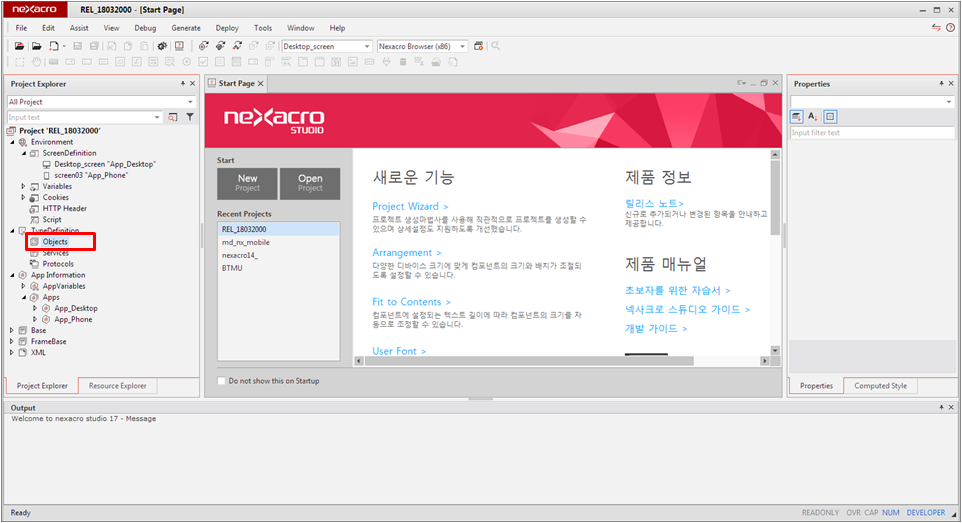The height and width of the screenshot is (523, 962).
Task: Check 'Do not show this on Startup'
Action: 222,381
